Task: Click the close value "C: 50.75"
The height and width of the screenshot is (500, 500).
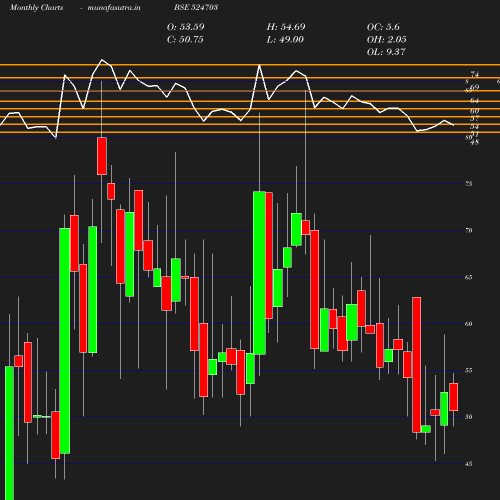Action: [x=185, y=39]
